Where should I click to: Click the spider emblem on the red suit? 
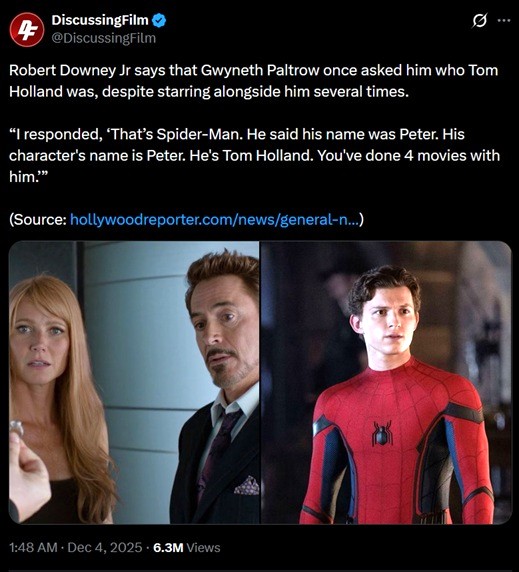point(382,433)
